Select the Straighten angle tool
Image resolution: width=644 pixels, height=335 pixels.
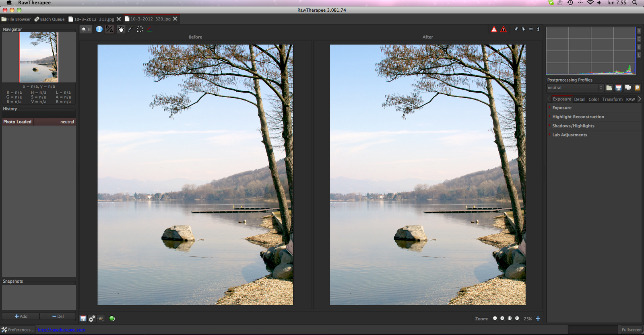[149, 29]
